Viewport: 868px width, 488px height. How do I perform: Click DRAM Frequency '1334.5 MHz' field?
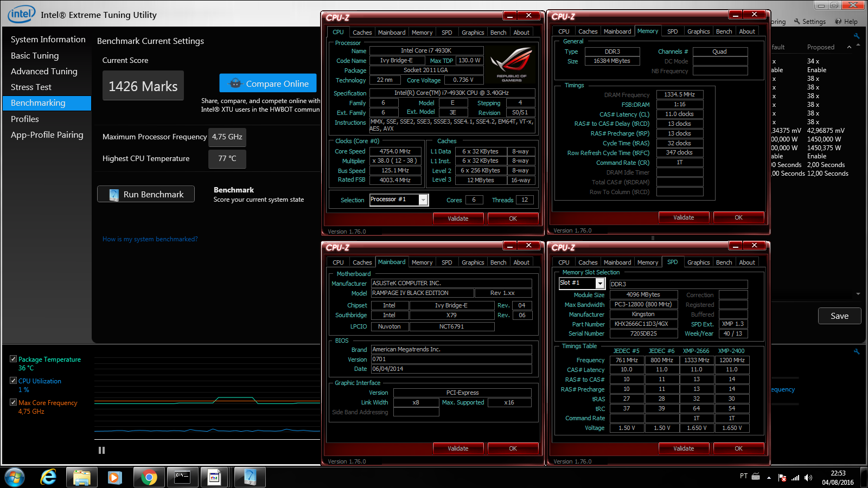point(680,94)
